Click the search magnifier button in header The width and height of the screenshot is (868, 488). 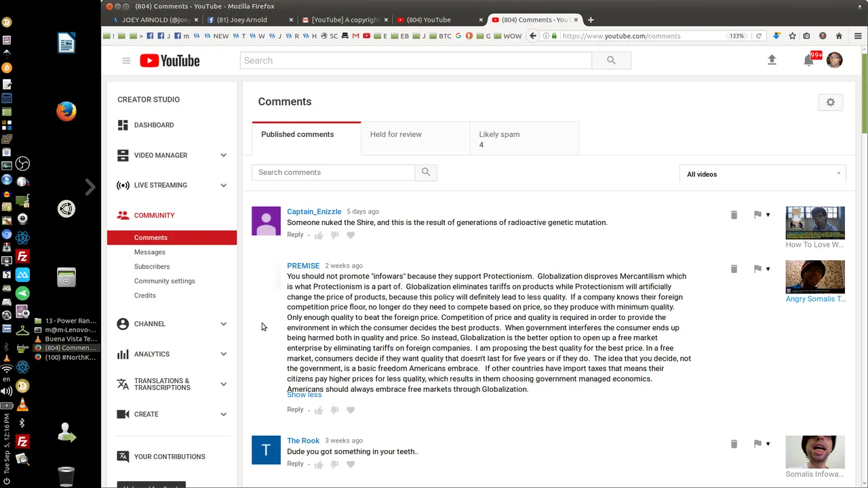click(611, 60)
